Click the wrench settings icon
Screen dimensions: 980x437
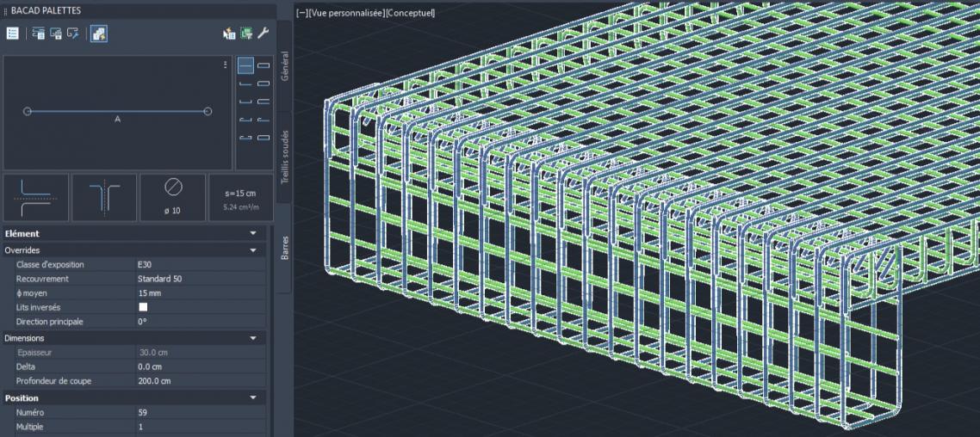point(264,34)
